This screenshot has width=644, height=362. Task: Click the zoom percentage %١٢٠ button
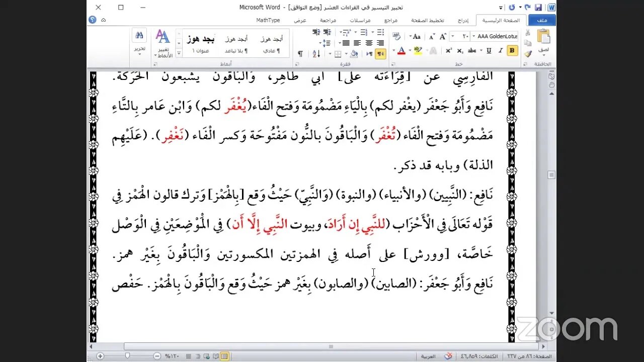[x=172, y=356]
